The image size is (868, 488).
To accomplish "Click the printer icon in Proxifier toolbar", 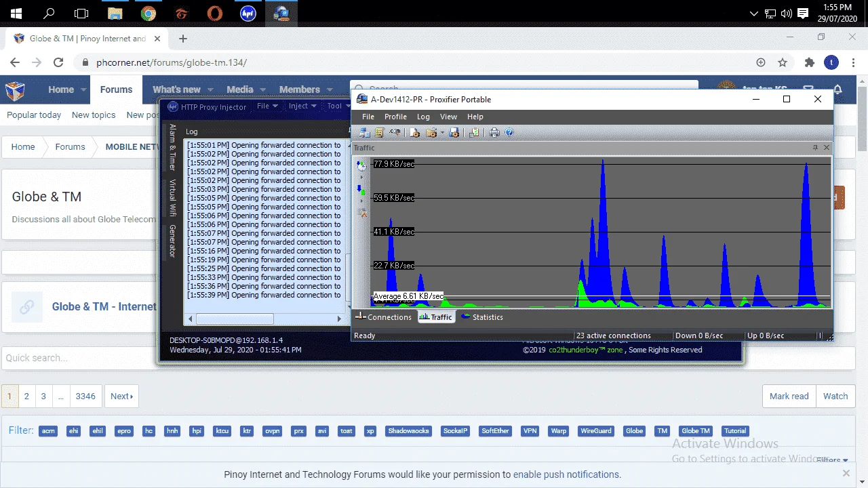I will pyautogui.click(x=494, y=132).
